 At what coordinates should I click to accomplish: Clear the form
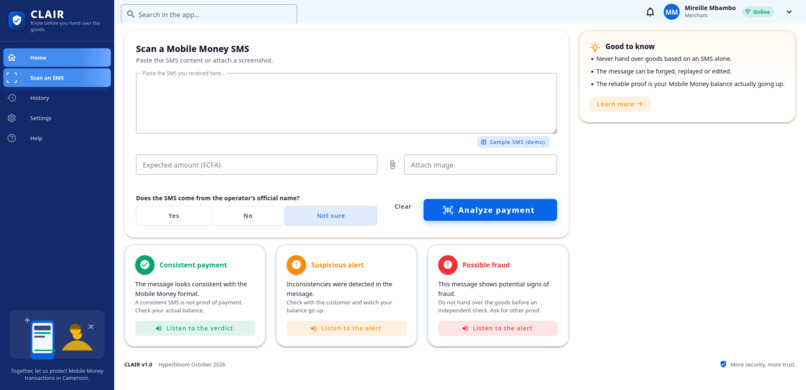tap(403, 207)
